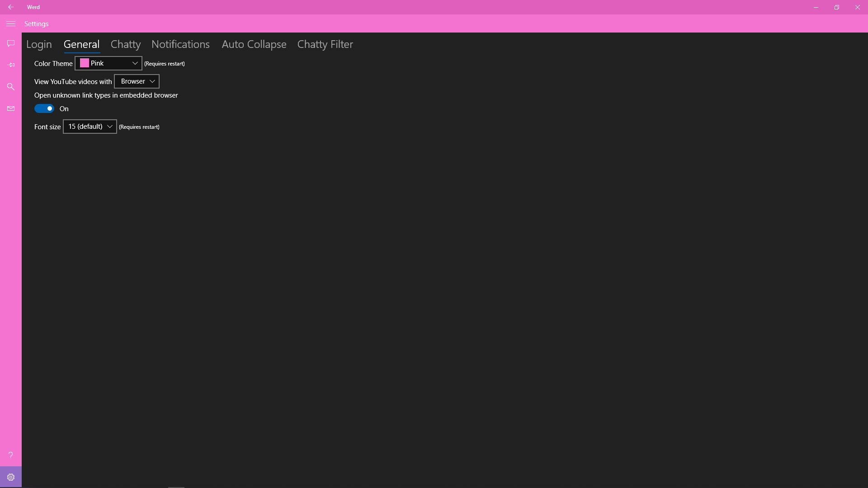The image size is (868, 488).
Task: Toggle off embedded browser switch
Action: click(x=44, y=108)
